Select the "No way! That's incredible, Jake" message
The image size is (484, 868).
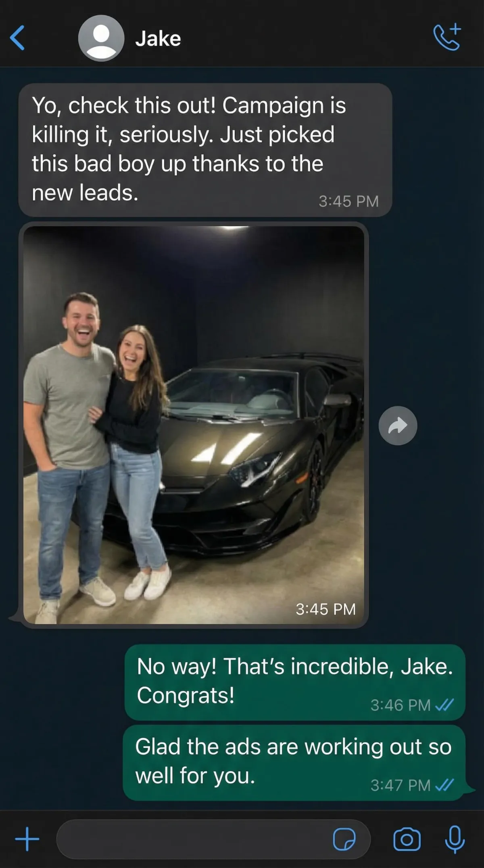click(x=295, y=682)
